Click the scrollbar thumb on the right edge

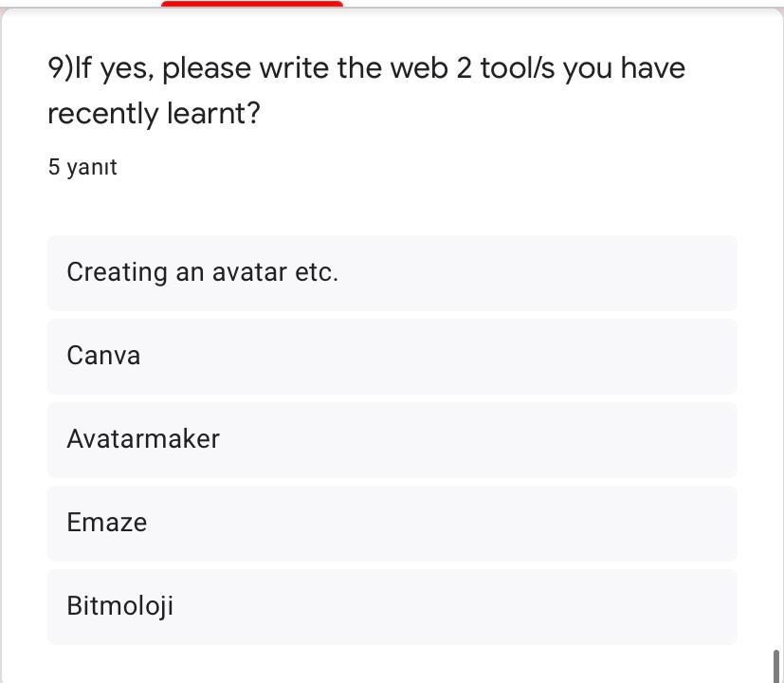point(777,664)
